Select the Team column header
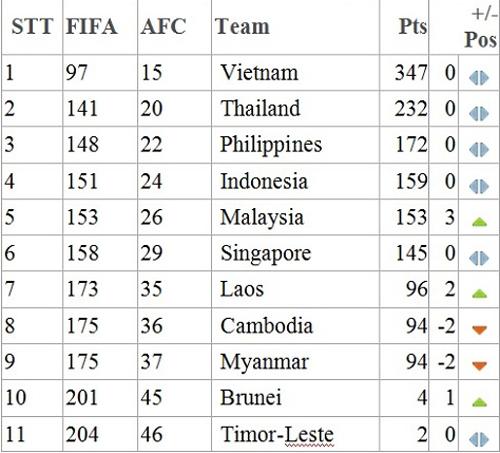 pyautogui.click(x=242, y=27)
